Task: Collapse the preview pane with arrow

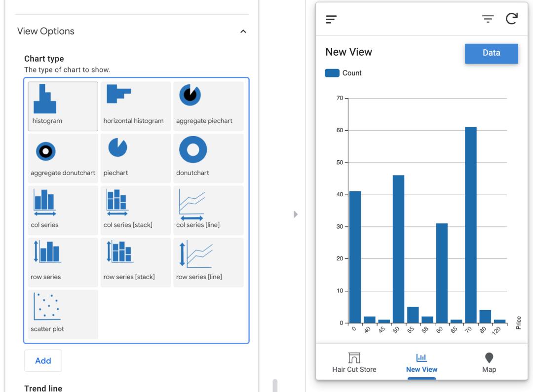Action: tap(296, 214)
